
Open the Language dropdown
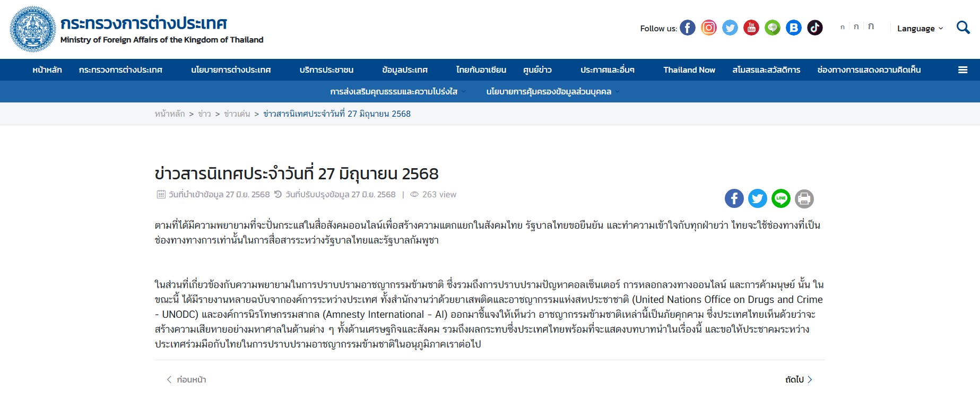click(x=920, y=28)
